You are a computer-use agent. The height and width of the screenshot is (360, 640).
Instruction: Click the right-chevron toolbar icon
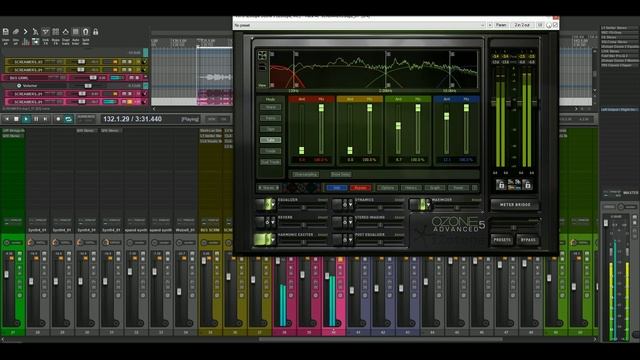(x=25, y=31)
